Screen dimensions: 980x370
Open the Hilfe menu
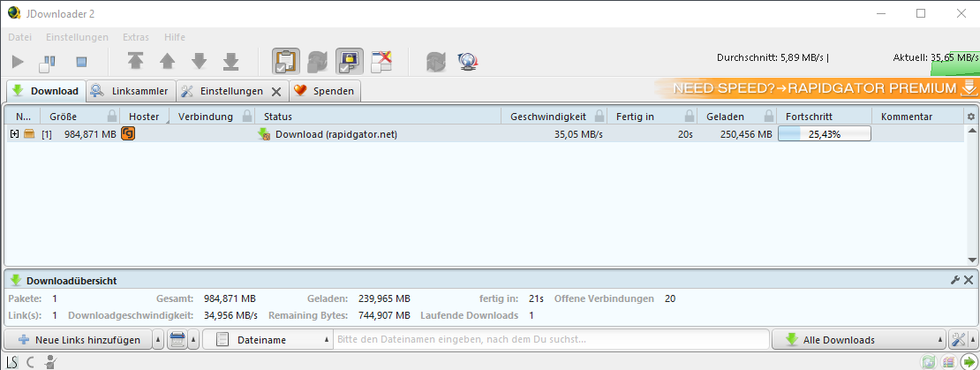(x=175, y=37)
